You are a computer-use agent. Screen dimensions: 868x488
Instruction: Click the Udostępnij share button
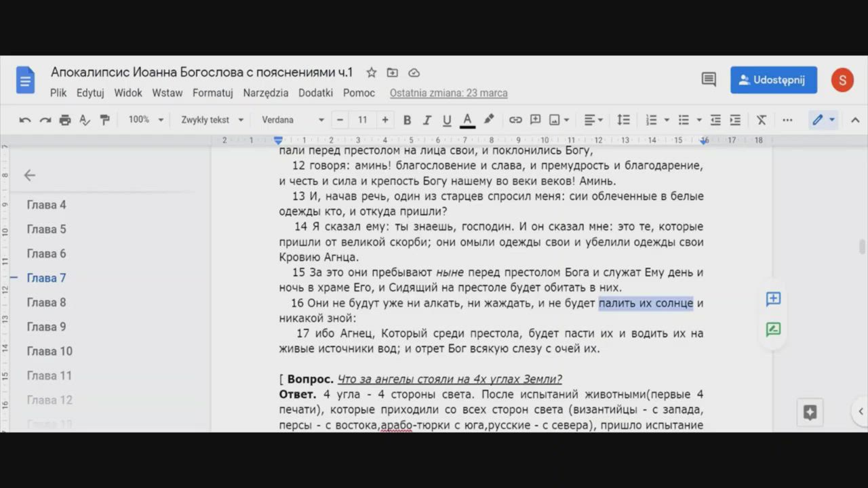773,80
